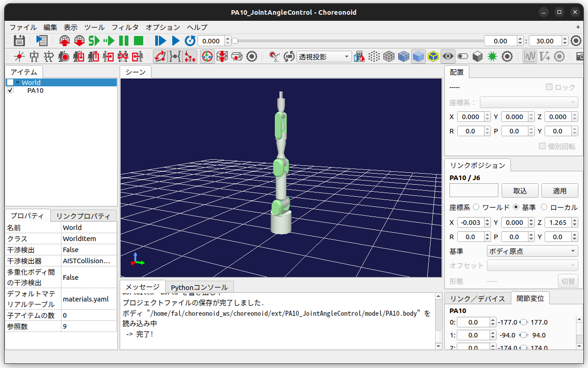Image resolution: width=588 pixels, height=368 pixels.
Task: Pause the running simulation
Action: coord(124,41)
